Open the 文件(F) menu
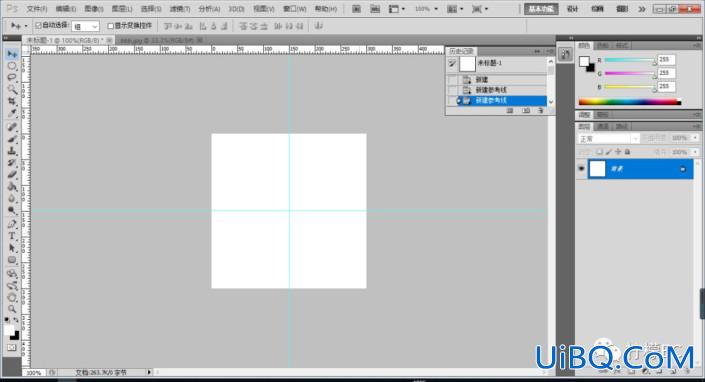 pyautogui.click(x=37, y=9)
